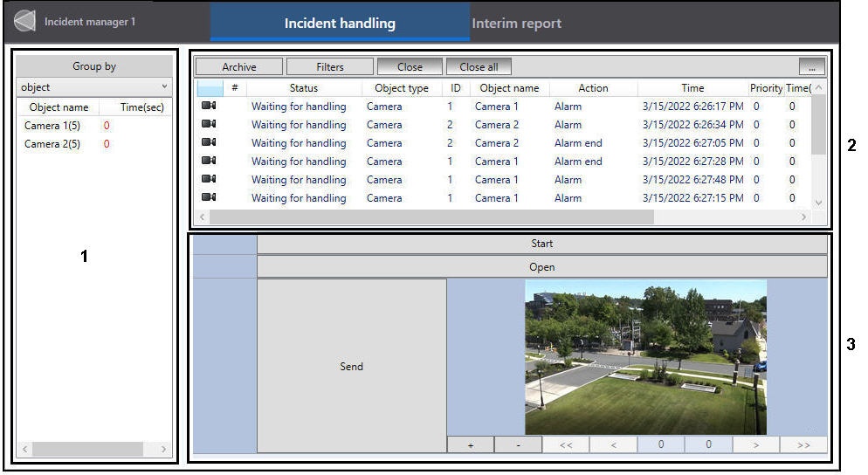This screenshot has width=868, height=475.
Task: Open the Group by object dropdown
Action: [x=94, y=87]
